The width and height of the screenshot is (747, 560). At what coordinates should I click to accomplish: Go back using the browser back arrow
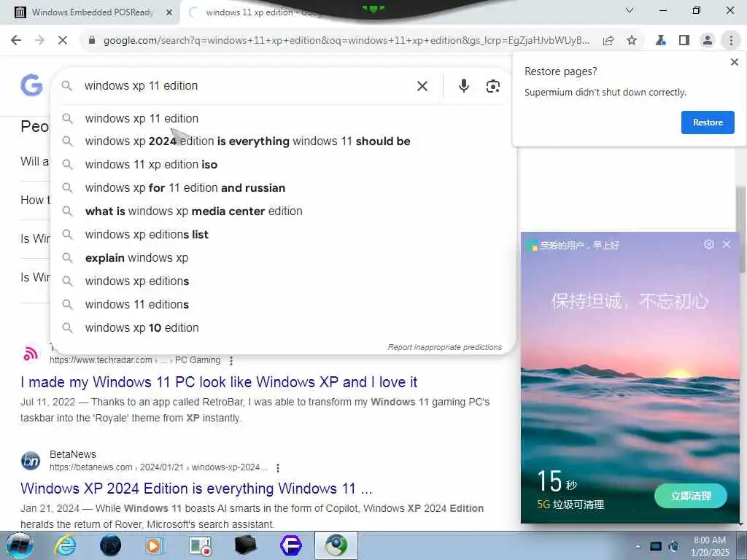tap(16, 41)
